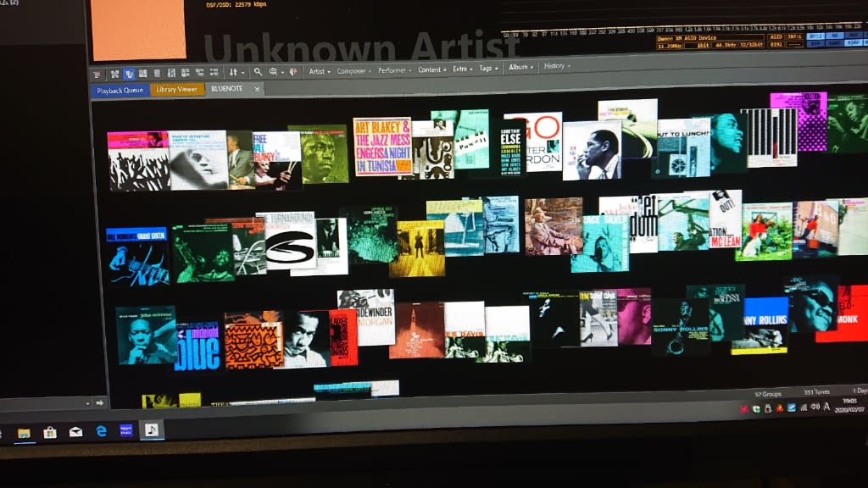The image size is (868, 488).
Task: Open the Extra dropdown menu
Action: [462, 69]
